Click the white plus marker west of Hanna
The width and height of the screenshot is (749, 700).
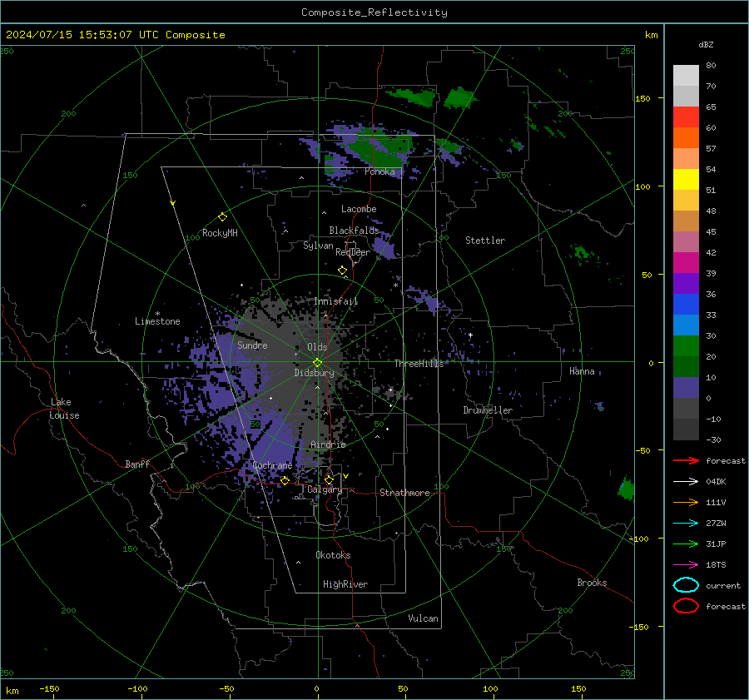470,335
